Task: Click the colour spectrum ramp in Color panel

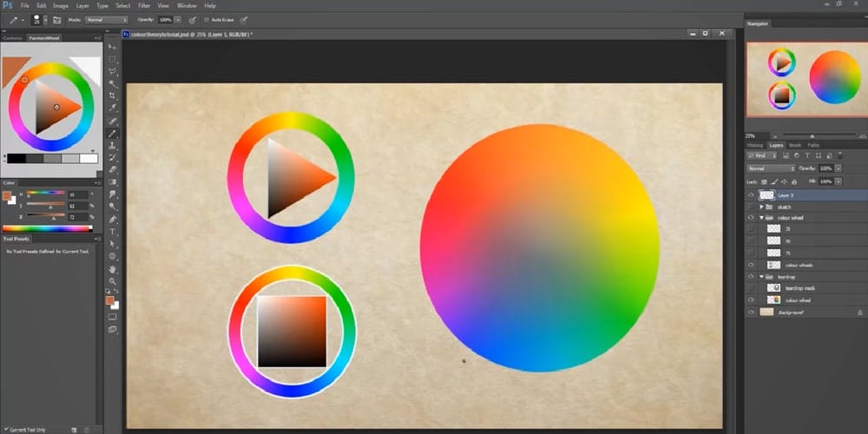Action: click(47, 228)
